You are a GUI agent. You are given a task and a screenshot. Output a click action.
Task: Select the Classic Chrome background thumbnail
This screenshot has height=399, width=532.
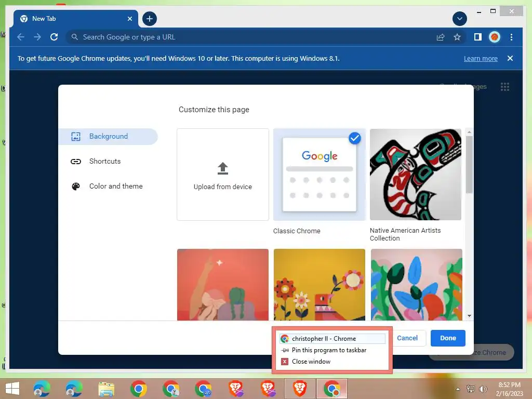pyautogui.click(x=320, y=175)
